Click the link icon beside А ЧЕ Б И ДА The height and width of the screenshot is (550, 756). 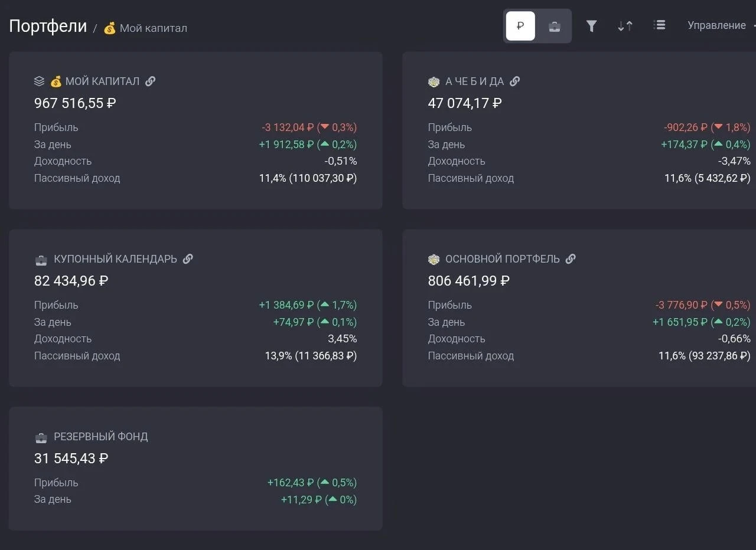515,81
